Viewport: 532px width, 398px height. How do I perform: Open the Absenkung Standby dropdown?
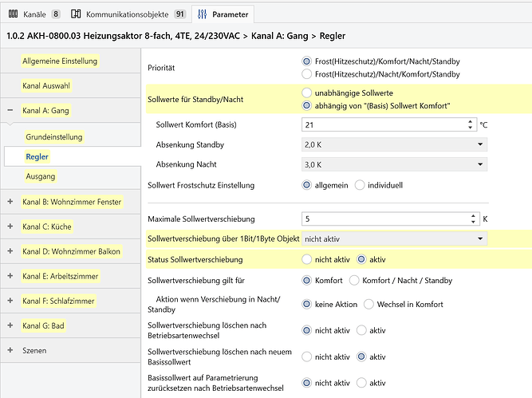(x=394, y=144)
